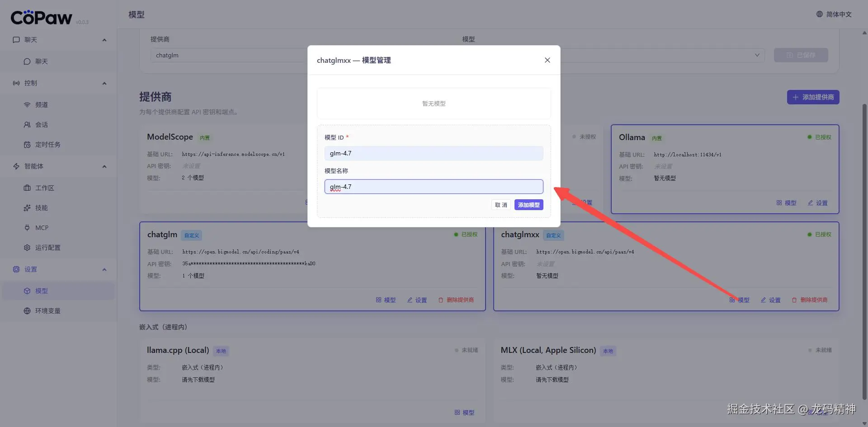Click 已授权 status on chatglmxx card

coord(819,235)
